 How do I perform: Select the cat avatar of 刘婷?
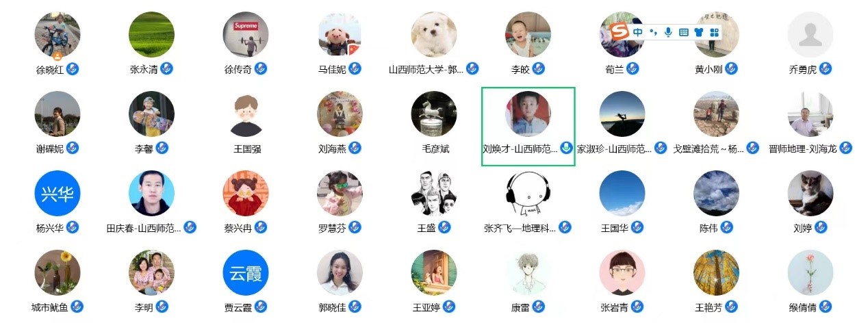(x=810, y=193)
